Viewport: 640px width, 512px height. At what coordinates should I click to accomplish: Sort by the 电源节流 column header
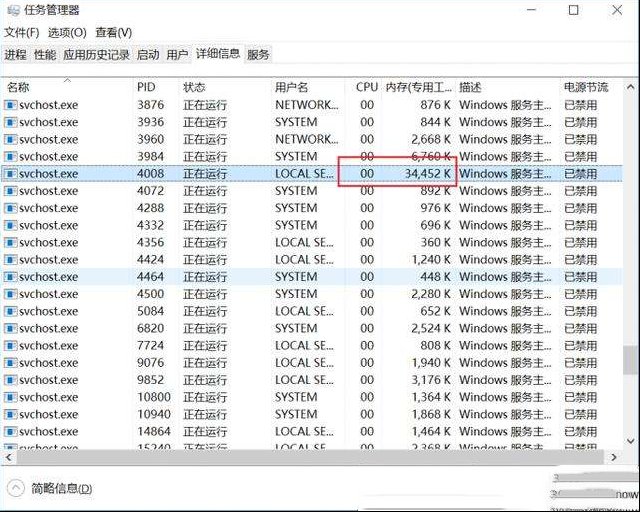point(591,87)
